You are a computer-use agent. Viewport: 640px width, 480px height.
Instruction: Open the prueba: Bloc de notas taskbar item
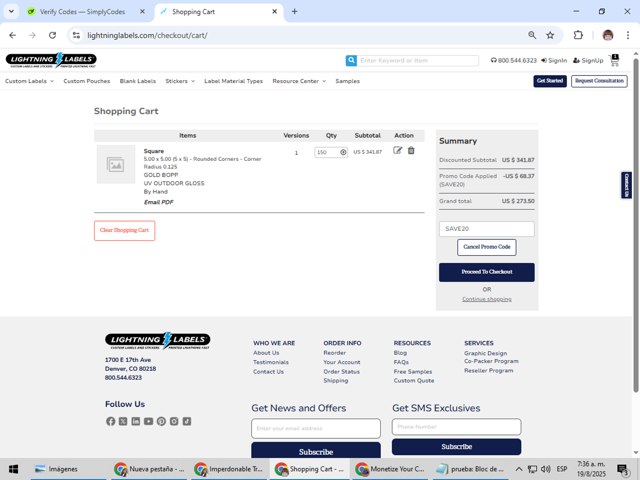470,469
